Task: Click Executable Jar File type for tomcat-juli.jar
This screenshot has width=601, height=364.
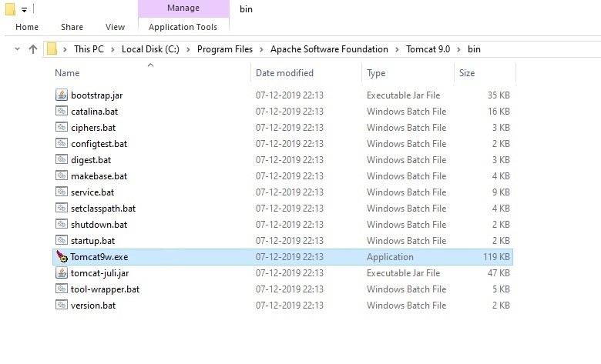Action: point(403,273)
